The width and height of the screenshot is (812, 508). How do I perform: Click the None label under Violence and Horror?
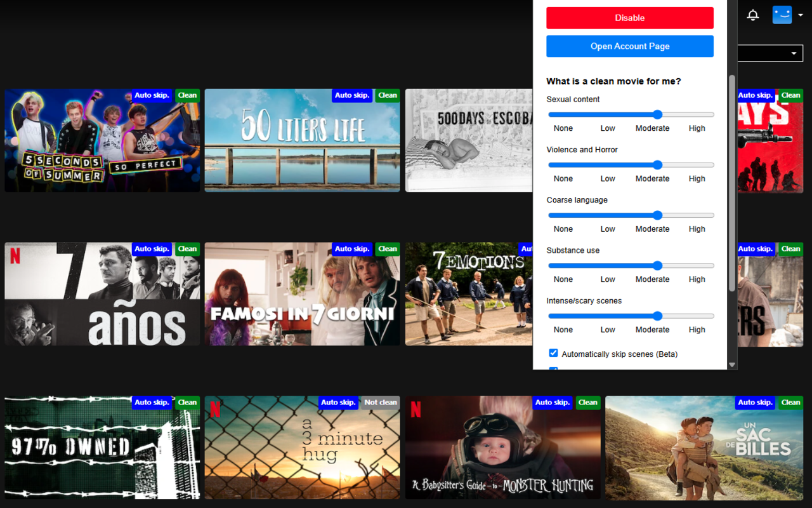point(563,178)
